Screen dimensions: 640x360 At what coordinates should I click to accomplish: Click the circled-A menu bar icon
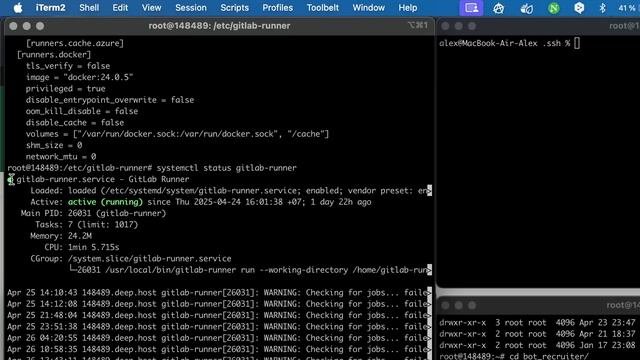click(x=498, y=8)
